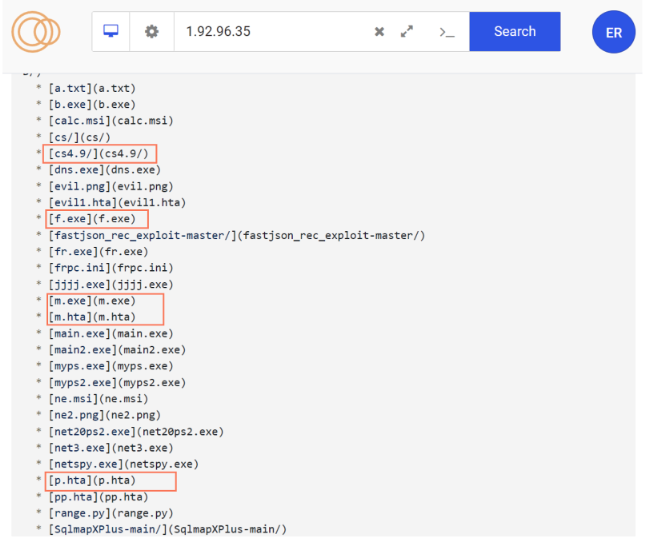
Task: Select the [f.exe](f.exe) entry
Action: (x=92, y=219)
